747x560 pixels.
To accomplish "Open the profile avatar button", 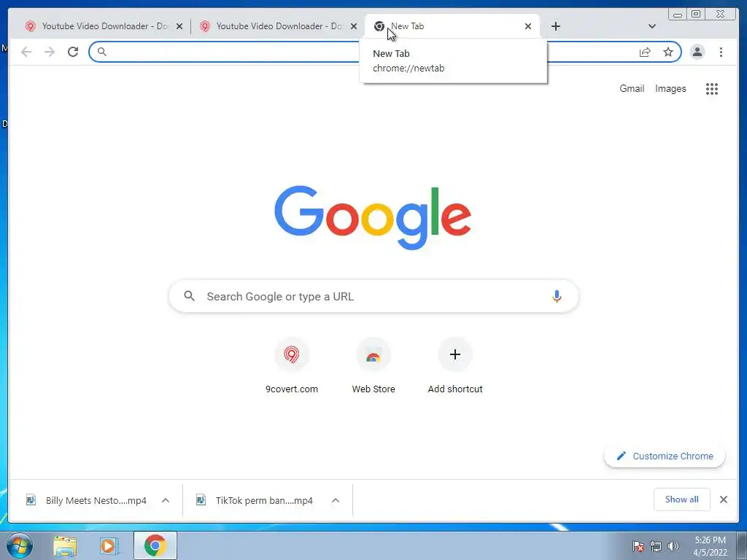I will (697, 52).
